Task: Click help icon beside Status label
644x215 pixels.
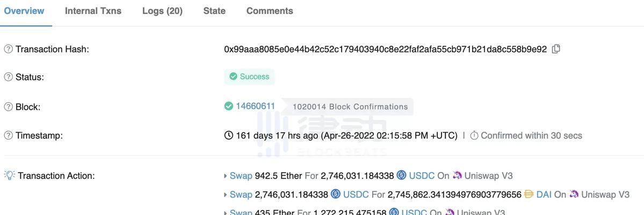Action: [x=8, y=77]
